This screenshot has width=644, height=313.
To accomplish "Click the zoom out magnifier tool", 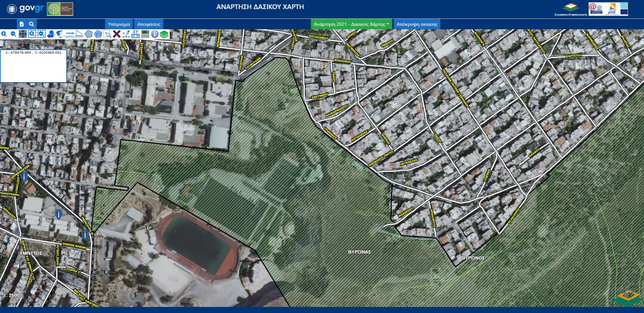I will 13,34.
